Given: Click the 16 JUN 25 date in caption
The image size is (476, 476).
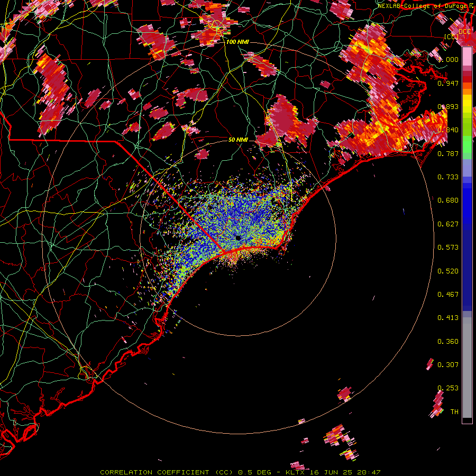Looking at the screenshot, I should [331, 472].
